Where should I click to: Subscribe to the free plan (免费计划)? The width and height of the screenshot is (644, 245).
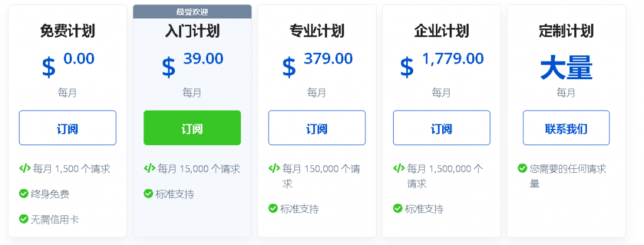(x=67, y=128)
